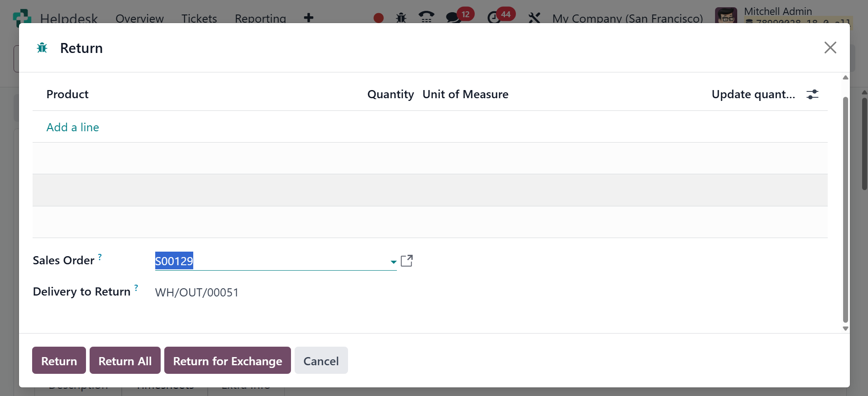Click the red recording indicator icon
The height and width of the screenshot is (396, 868).
tap(378, 18)
